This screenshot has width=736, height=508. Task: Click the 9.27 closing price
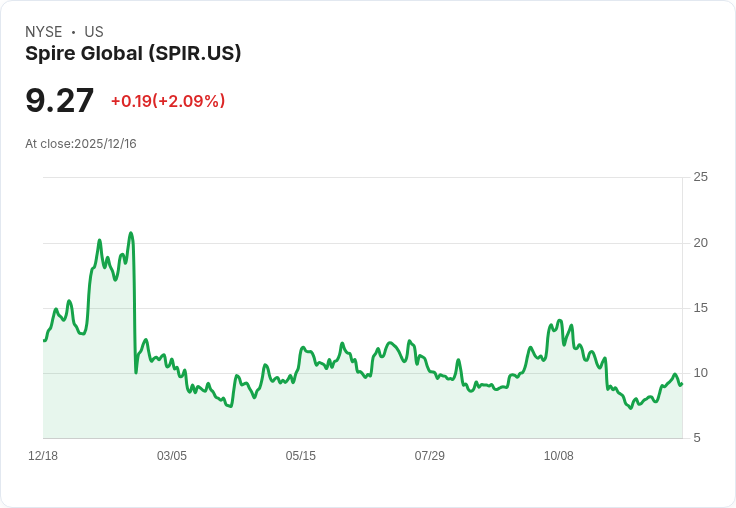click(x=60, y=101)
